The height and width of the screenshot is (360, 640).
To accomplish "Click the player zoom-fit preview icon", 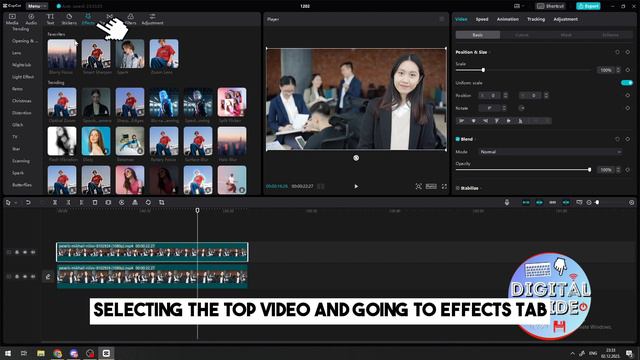I will [418, 187].
